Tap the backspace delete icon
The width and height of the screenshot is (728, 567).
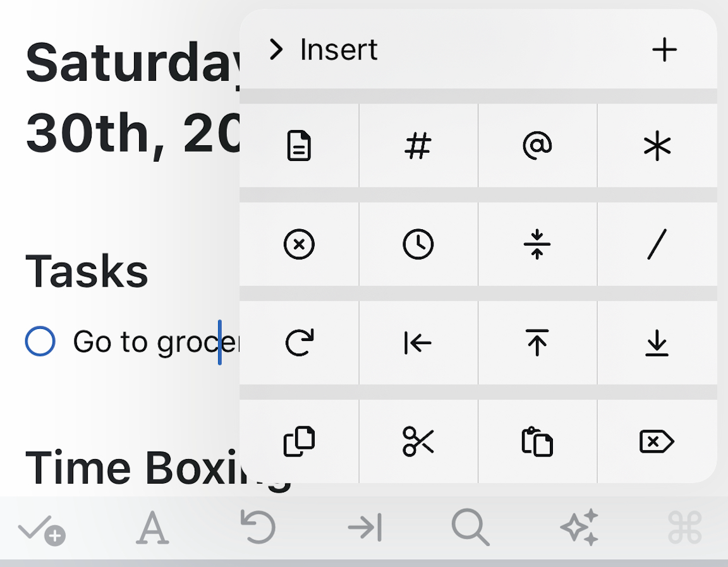657,441
